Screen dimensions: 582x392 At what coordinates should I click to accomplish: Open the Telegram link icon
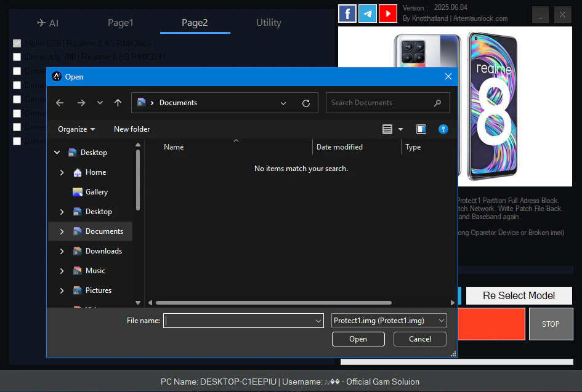[368, 14]
